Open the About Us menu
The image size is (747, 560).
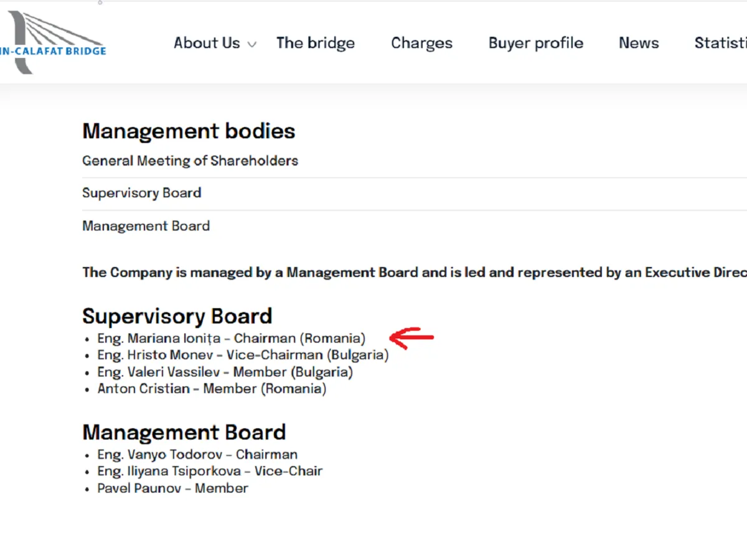206,43
